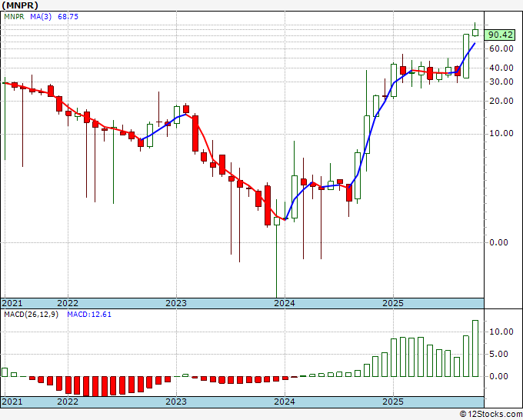The width and height of the screenshot is (523, 420).
Task: Click 2025 on the price chart time axis
Action: (393, 303)
